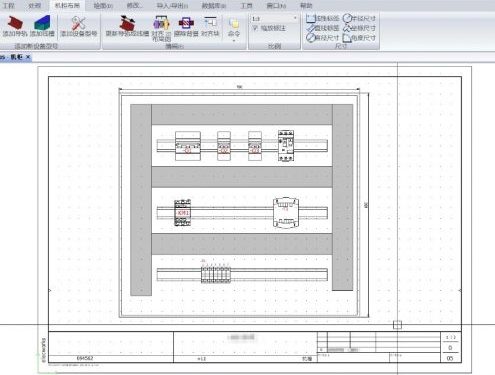Toggle the Scale Annotation (缩放标注) checkbox
Screen dimensions: 495x375
pyautogui.click(x=255, y=28)
